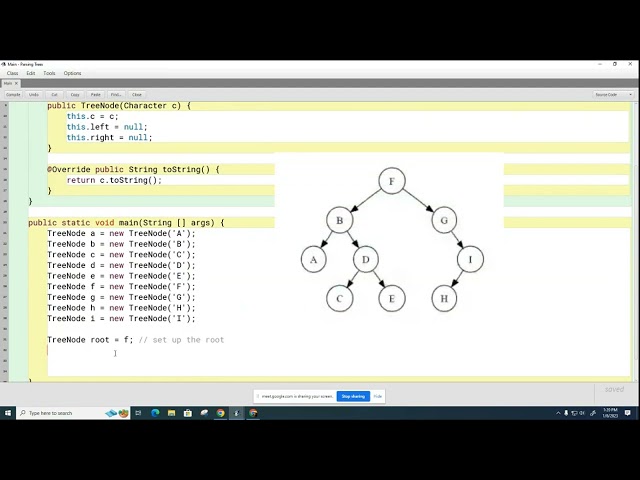
Task: Open the notification center icon
Action: (x=628, y=413)
